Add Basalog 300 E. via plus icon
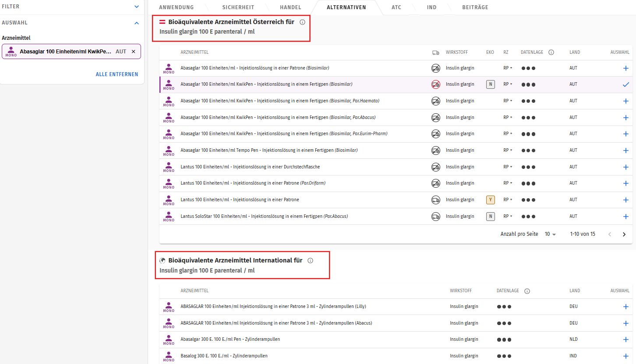Screen dimensions: 636x364 (x=625, y=356)
